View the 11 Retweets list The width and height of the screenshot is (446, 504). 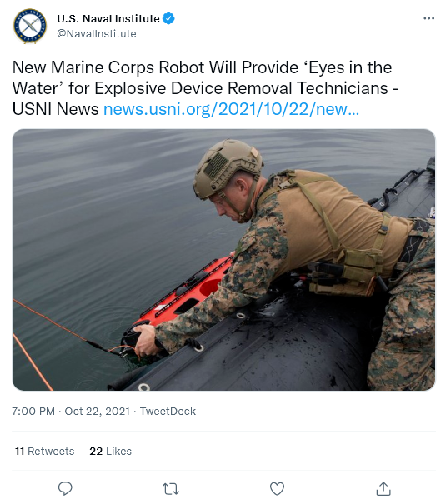(44, 451)
